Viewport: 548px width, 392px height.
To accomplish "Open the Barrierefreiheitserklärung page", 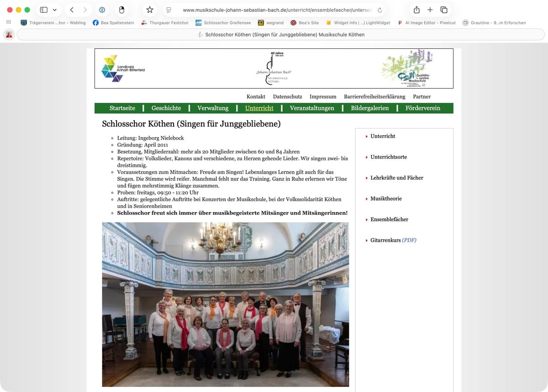I will pyautogui.click(x=374, y=96).
